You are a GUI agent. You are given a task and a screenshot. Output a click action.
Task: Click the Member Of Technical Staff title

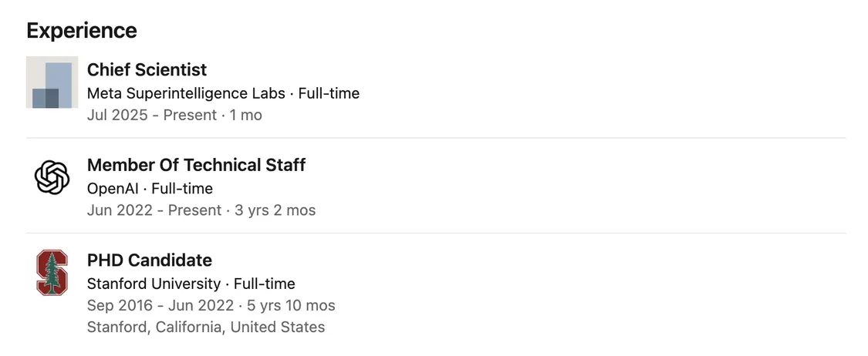coord(196,165)
